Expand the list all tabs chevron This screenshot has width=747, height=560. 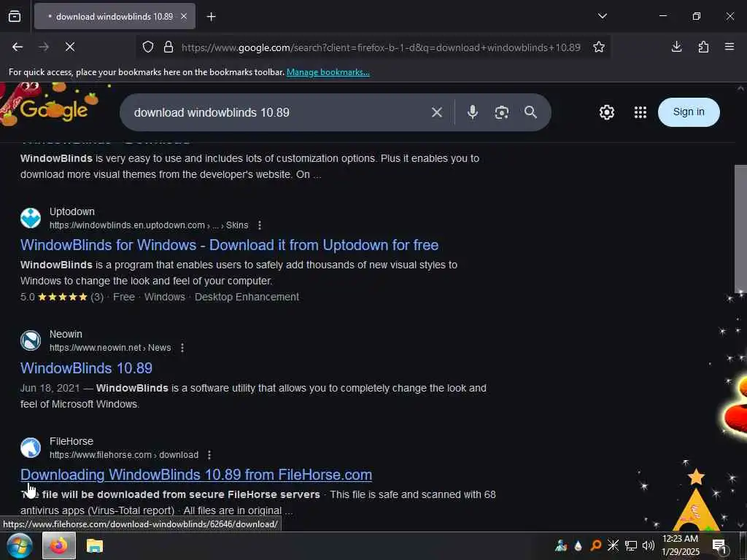pyautogui.click(x=602, y=16)
